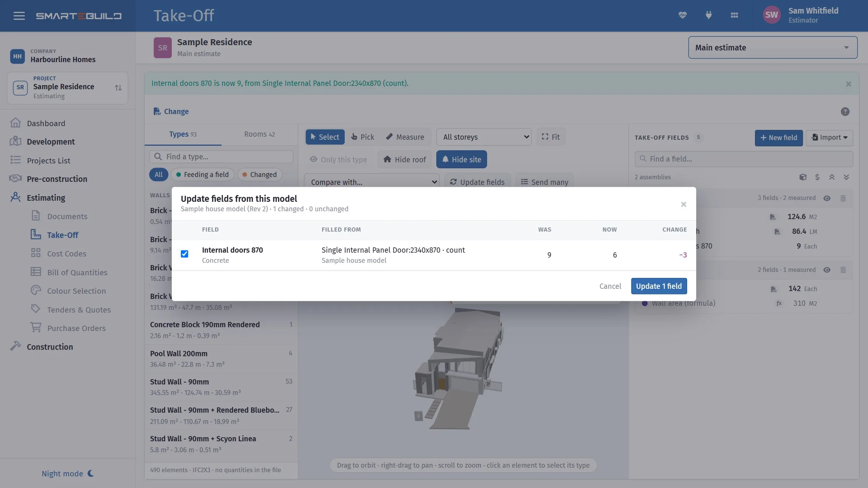
Task: Open the apps grid icon in header
Action: click(x=734, y=15)
